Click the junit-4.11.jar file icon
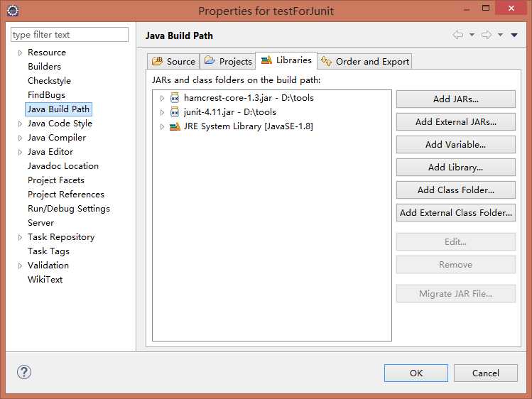 pyautogui.click(x=175, y=112)
